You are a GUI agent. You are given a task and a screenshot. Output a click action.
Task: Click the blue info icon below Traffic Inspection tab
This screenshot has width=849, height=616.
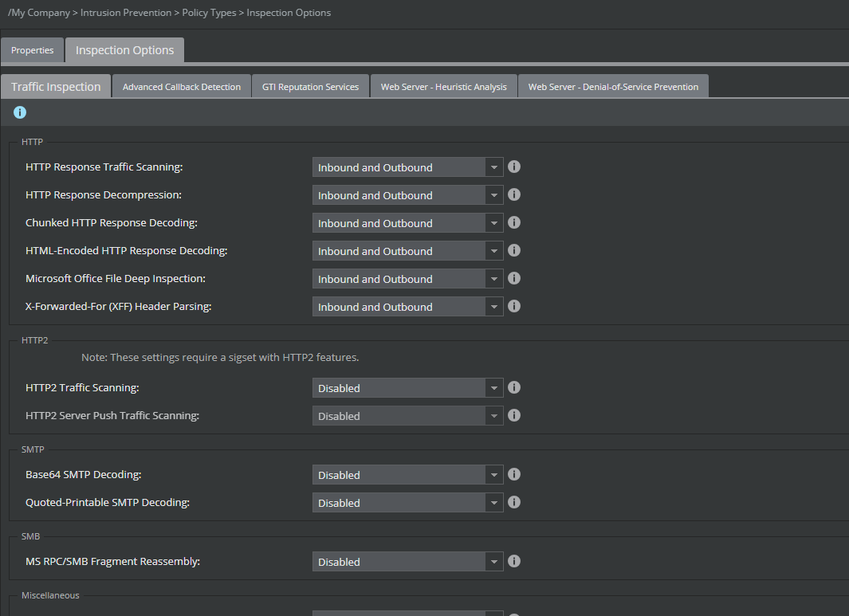[x=19, y=112]
